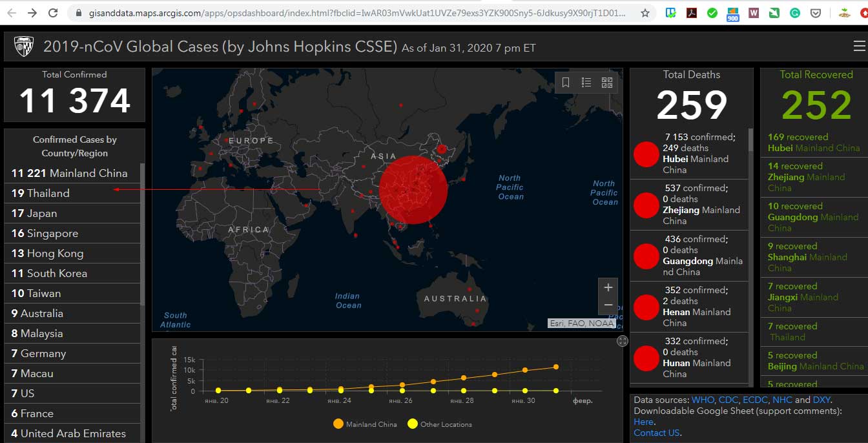
Task: Open the Google Sheet Here link
Action: click(x=644, y=422)
